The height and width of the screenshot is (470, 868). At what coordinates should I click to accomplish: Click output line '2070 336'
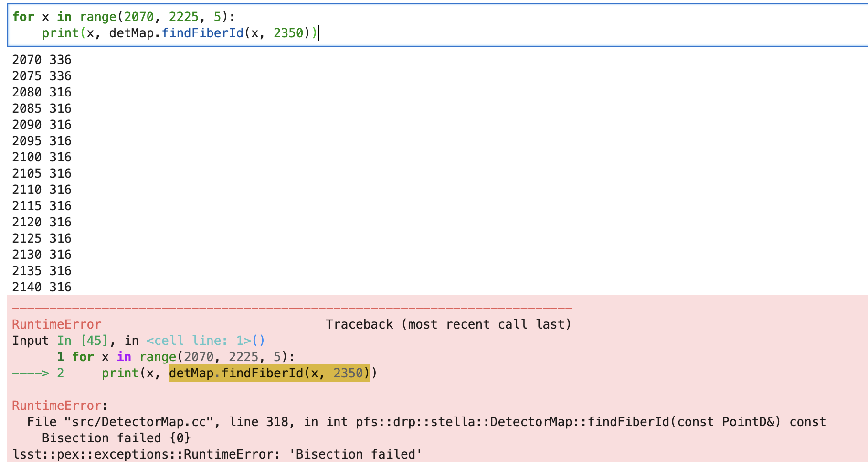pyautogui.click(x=42, y=60)
